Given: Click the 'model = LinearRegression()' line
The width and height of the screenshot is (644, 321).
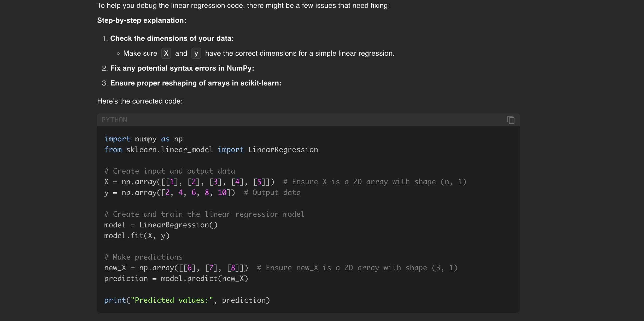Looking at the screenshot, I should (x=161, y=225).
